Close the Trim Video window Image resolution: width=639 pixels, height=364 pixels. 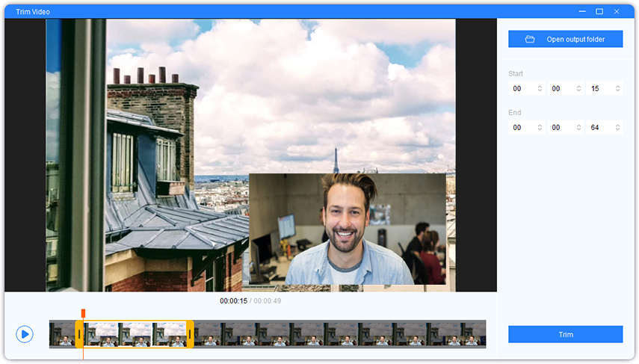(x=617, y=11)
